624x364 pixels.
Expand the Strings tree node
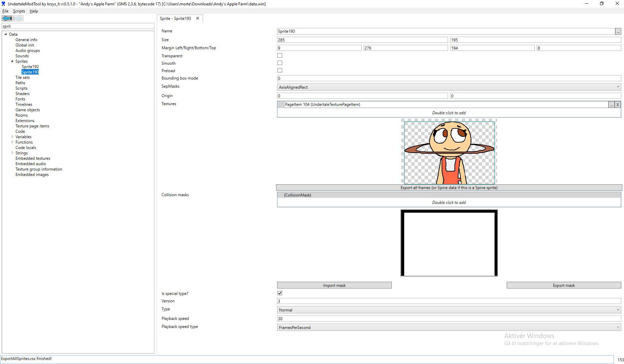click(x=12, y=153)
